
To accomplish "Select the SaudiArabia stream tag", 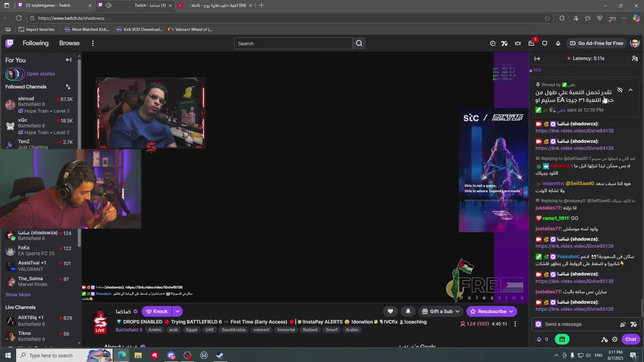I will [233, 330].
